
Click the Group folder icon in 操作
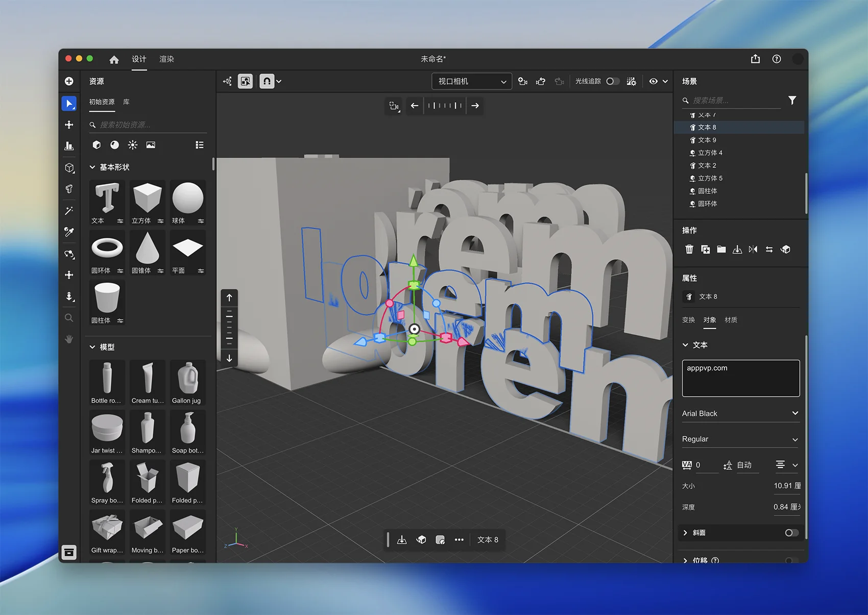point(721,250)
